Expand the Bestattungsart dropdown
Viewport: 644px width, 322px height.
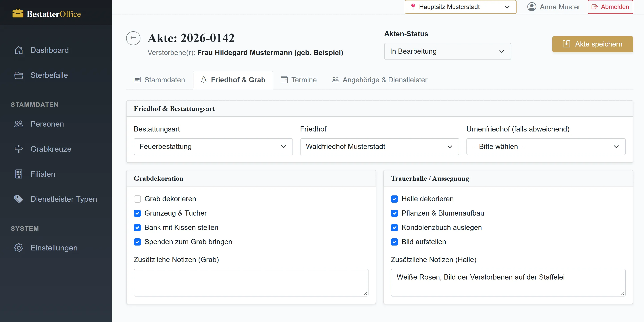coord(213,146)
